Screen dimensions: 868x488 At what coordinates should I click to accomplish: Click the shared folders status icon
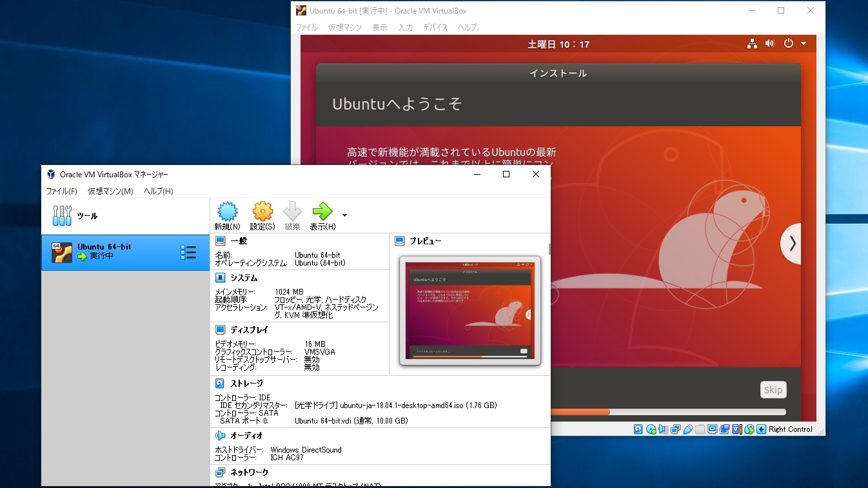click(x=700, y=429)
